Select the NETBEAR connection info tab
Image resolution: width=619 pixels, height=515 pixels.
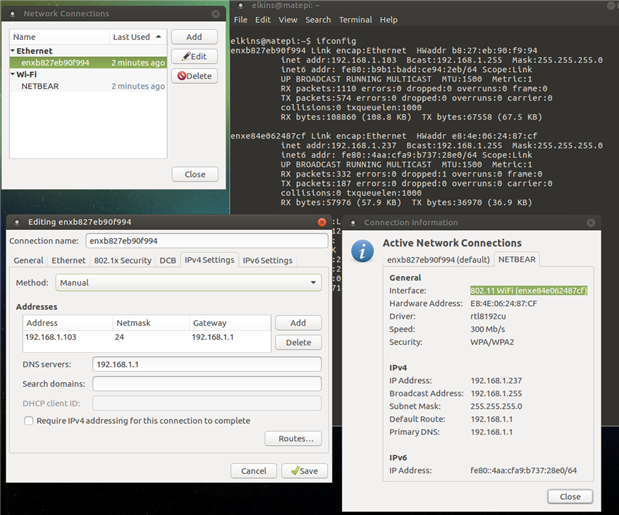(516, 259)
